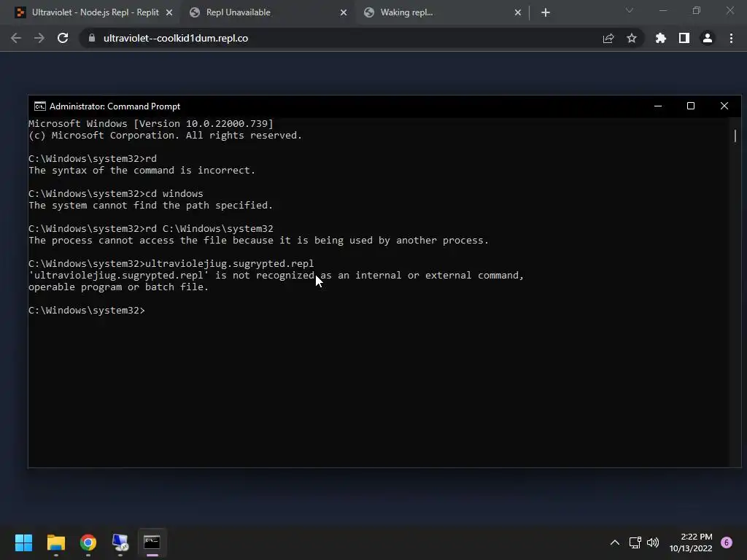Open the tab search chevron
The height and width of the screenshot is (560, 747).
click(630, 10)
